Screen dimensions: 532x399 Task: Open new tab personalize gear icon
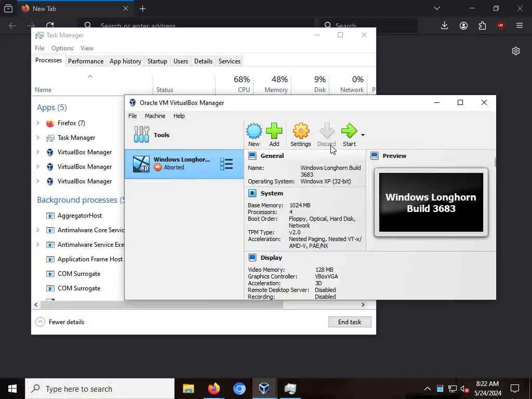coord(516,51)
